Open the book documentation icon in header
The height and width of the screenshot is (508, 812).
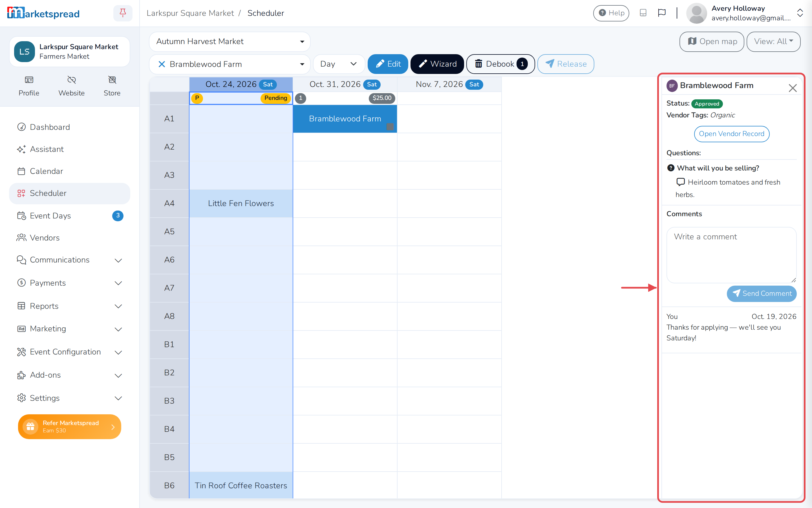(x=643, y=13)
